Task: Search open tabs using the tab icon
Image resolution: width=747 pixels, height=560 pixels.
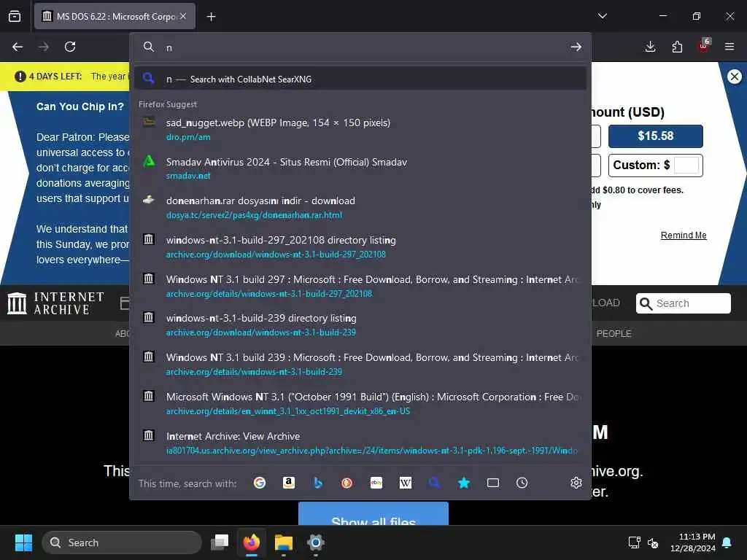Action: 493,483
